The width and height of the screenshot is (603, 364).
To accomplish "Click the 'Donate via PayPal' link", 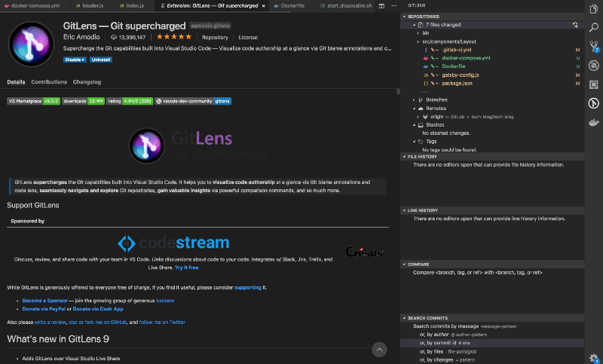I will [44, 309].
